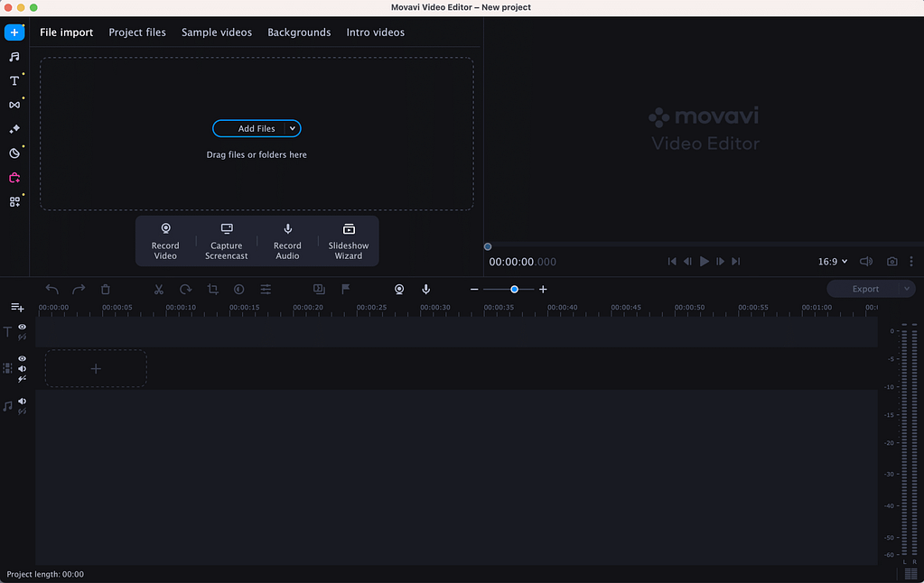Click the Crop tool in timeline toolbar
The image size is (924, 583).
tap(212, 289)
